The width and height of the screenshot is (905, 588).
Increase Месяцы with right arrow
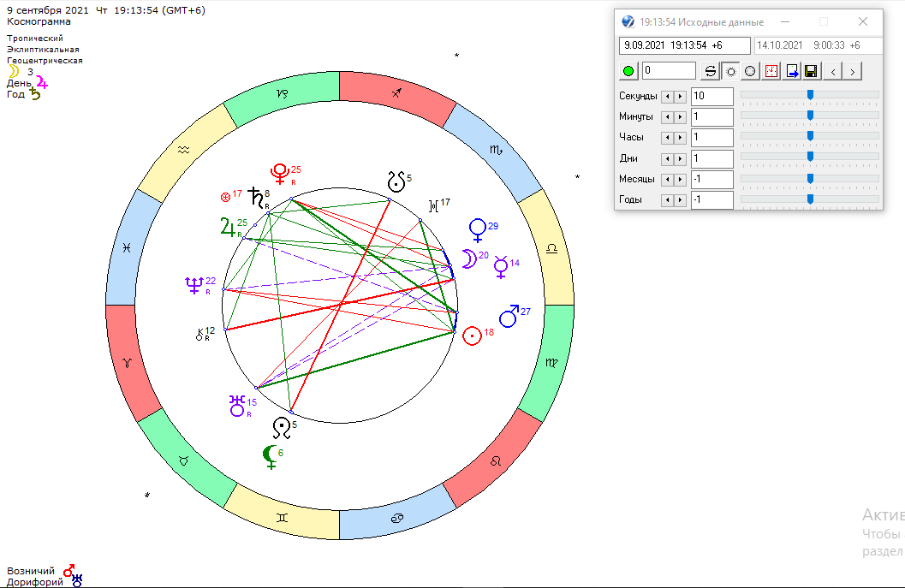pos(680,180)
